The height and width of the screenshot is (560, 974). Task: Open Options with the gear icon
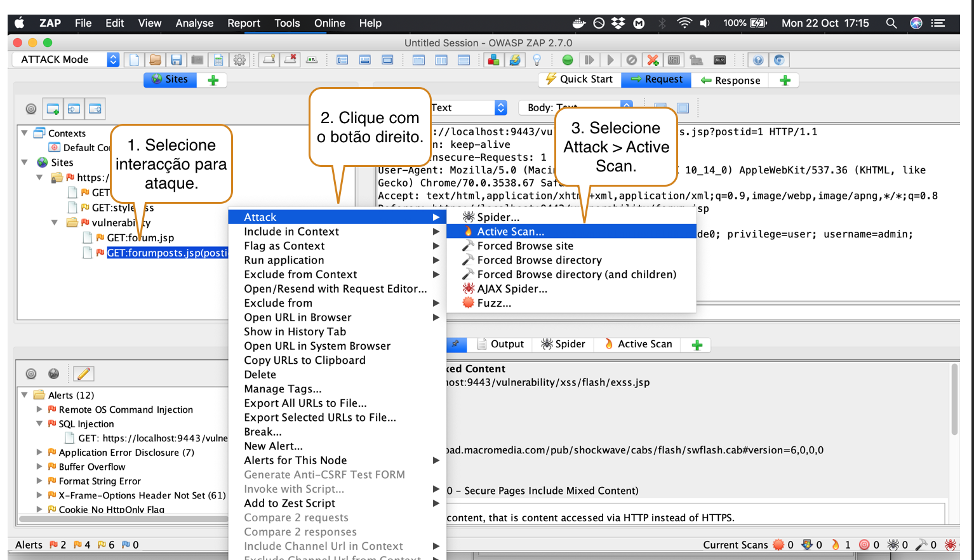[239, 60]
